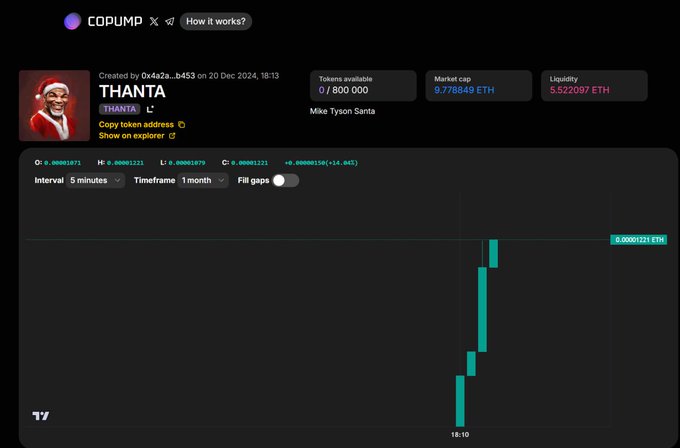The width and height of the screenshot is (680, 448).
Task: Click the Market cap 9.778849 ETH value
Action: pyautogui.click(x=464, y=90)
